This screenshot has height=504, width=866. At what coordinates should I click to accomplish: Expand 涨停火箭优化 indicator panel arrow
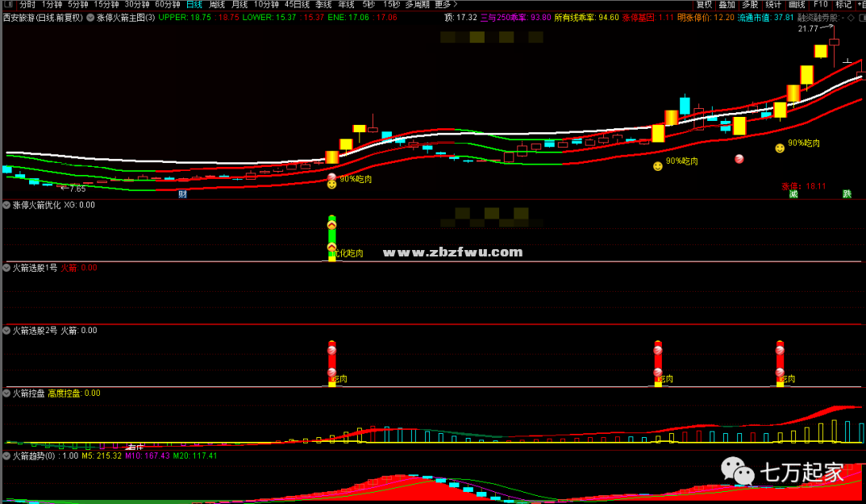6,205
